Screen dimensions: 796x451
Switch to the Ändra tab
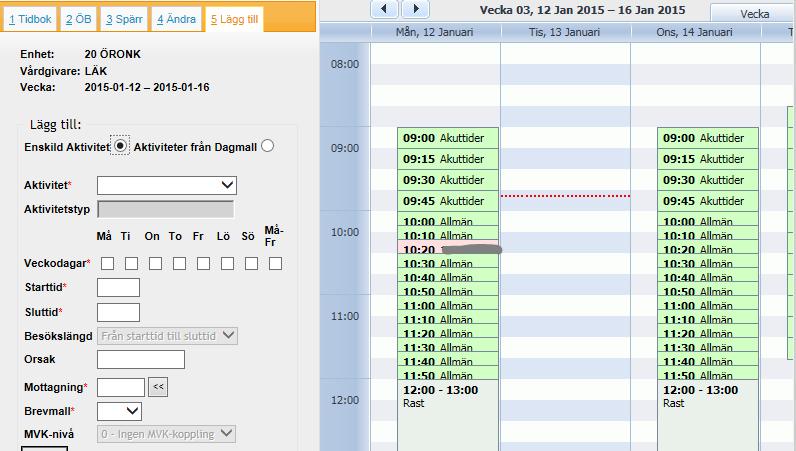point(176,19)
